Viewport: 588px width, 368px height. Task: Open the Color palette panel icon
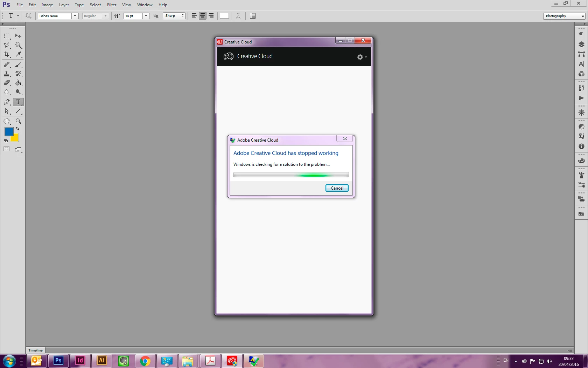click(581, 161)
